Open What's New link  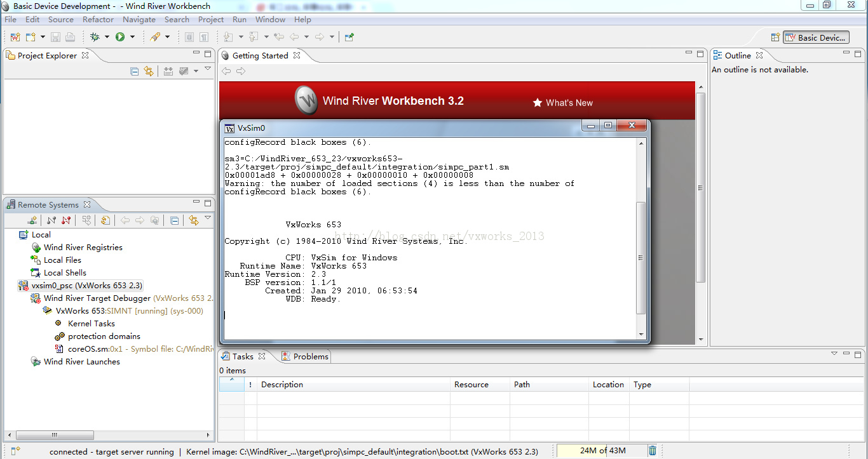(562, 102)
